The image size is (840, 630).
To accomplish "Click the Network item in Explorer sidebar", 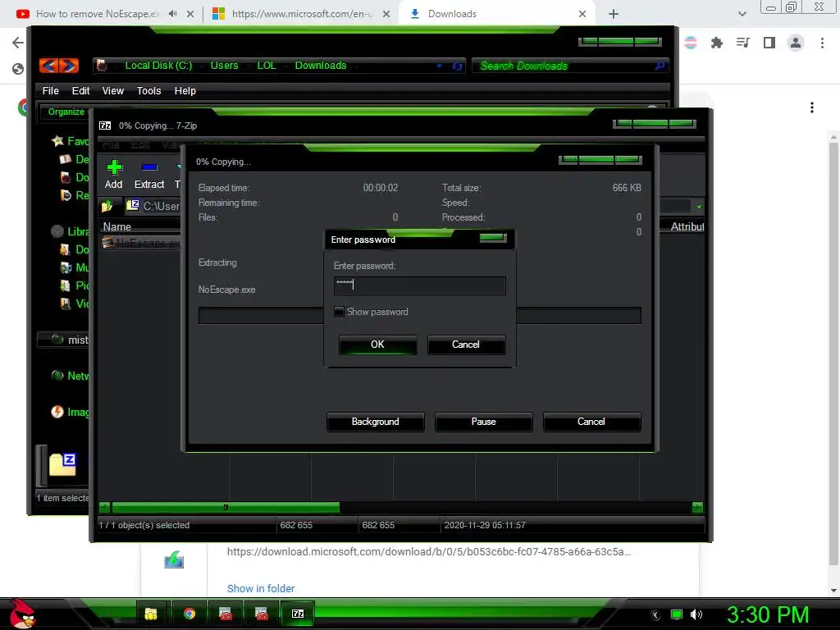I will tap(71, 376).
